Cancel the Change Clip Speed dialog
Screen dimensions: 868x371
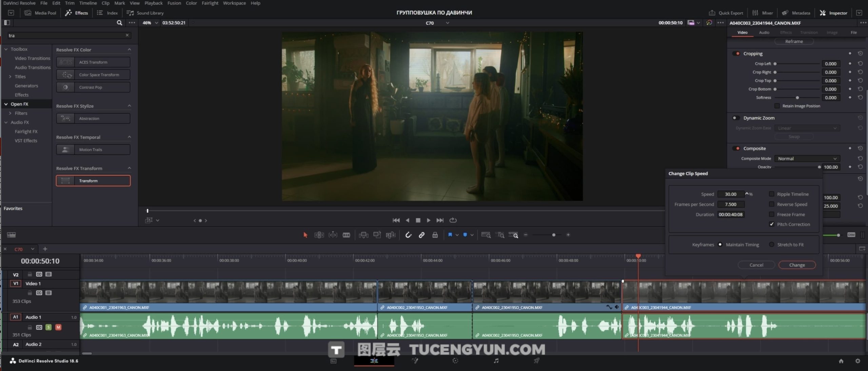756,265
